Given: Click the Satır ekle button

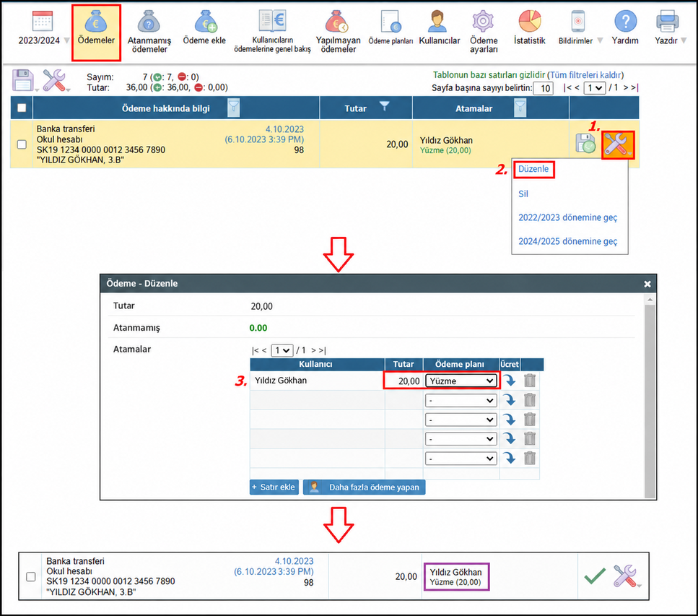Looking at the screenshot, I should [x=274, y=487].
